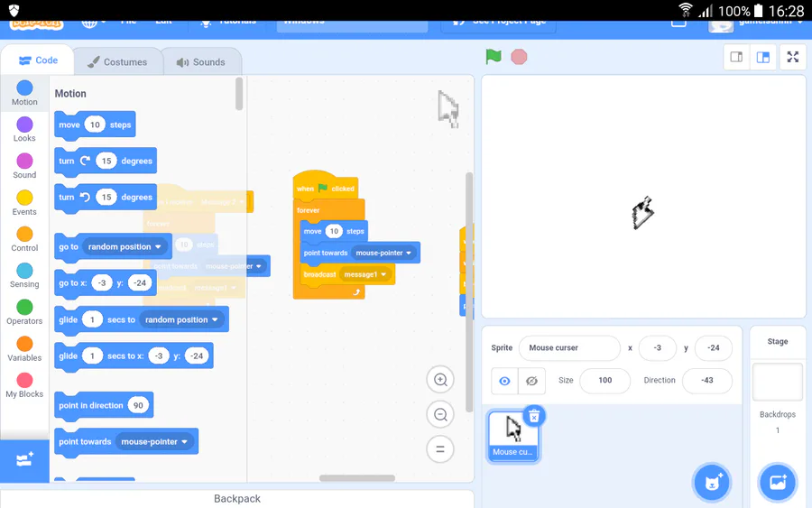Image resolution: width=812 pixels, height=508 pixels.
Task: Open the Sound block category
Action: 24,166
